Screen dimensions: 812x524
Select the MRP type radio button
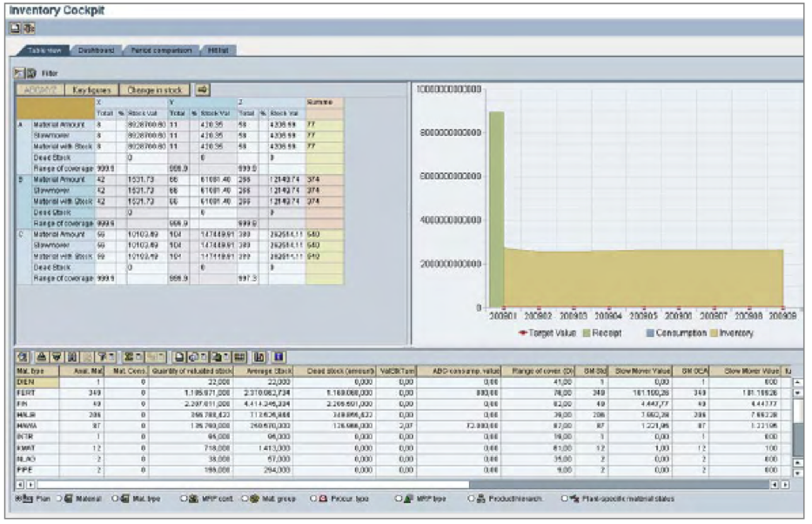(399, 499)
